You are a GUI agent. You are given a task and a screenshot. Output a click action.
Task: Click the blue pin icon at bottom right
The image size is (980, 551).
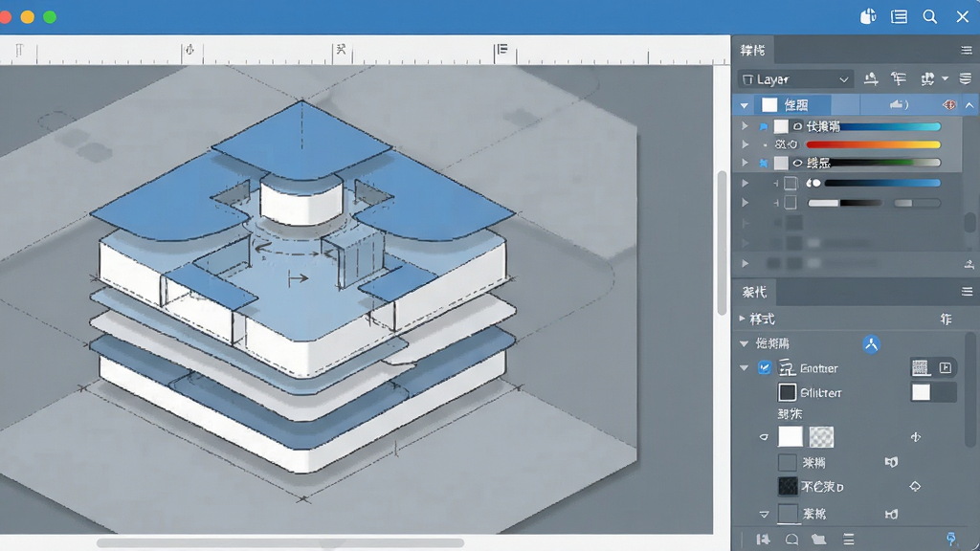click(950, 539)
